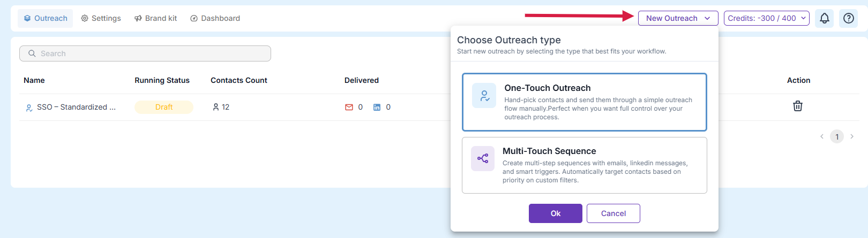
Task: Open the Credits -300 / 400 dropdown
Action: coord(766,18)
